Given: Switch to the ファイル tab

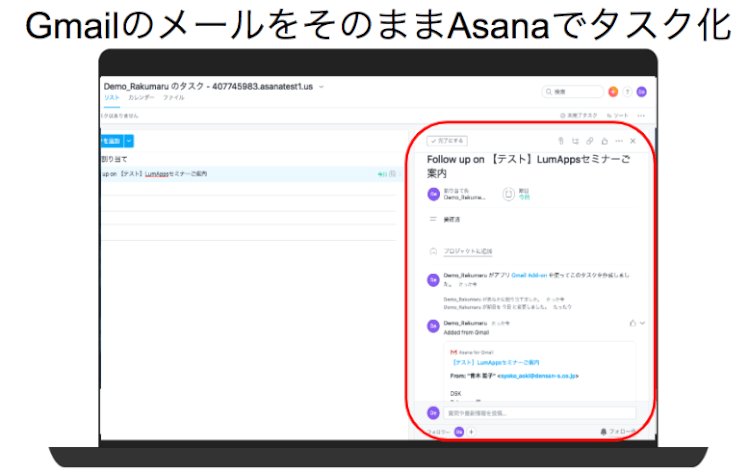Looking at the screenshot, I should point(173,98).
